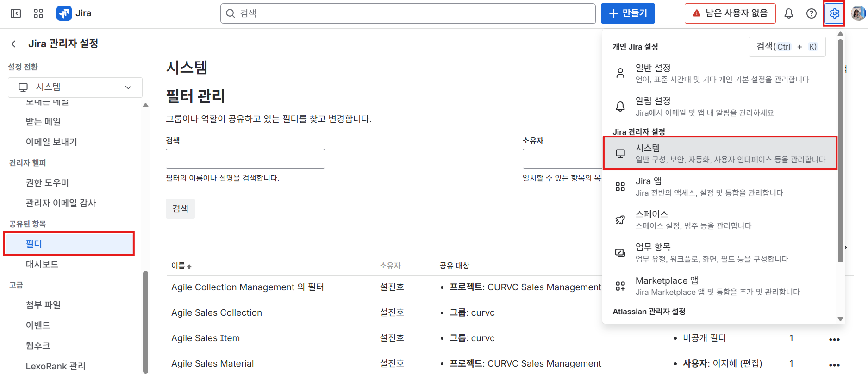The width and height of the screenshot is (868, 374).
Task: Open more actions for Agile Sales Item
Action: click(834, 339)
